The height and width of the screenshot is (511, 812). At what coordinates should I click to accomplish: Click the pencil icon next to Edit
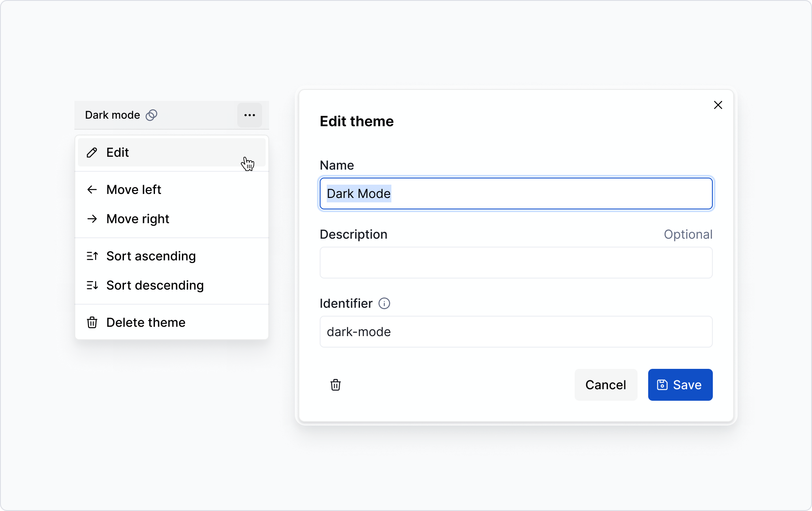[x=92, y=153]
